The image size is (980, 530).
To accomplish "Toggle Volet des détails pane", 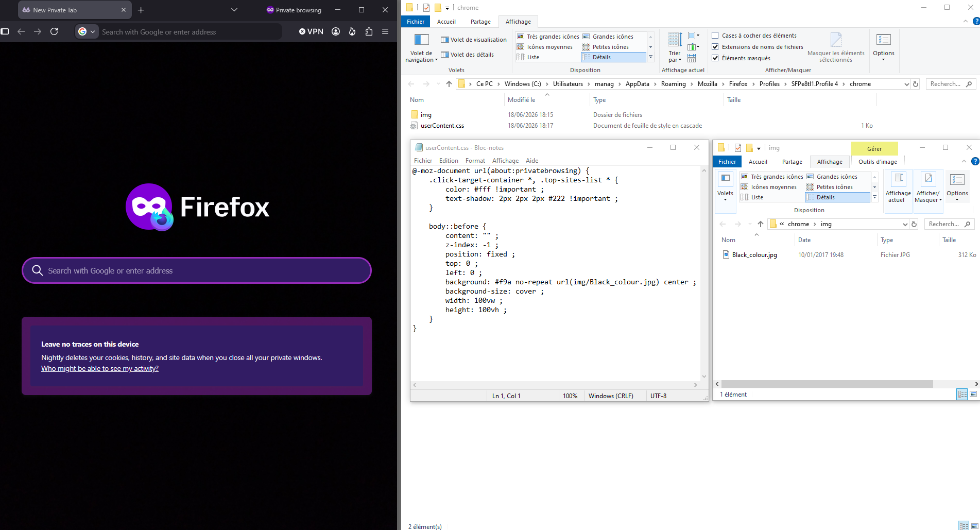I will click(x=468, y=55).
